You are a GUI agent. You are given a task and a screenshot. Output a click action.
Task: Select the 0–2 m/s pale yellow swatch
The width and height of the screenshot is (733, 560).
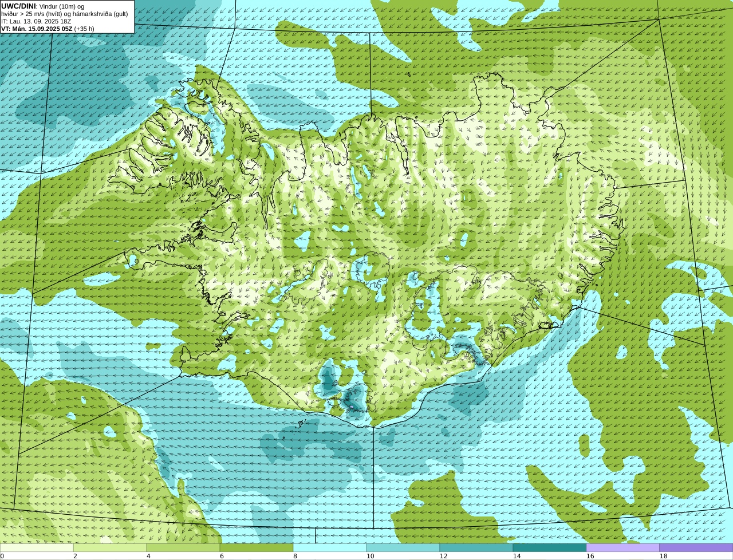(x=37, y=547)
